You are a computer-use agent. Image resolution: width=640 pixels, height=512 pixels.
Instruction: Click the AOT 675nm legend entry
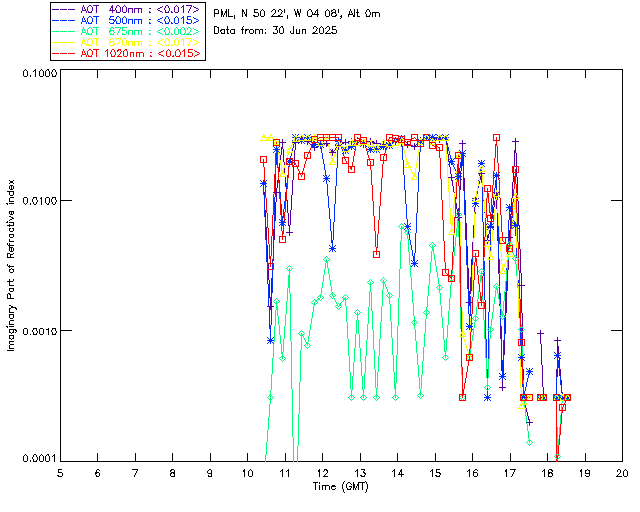(x=127, y=31)
